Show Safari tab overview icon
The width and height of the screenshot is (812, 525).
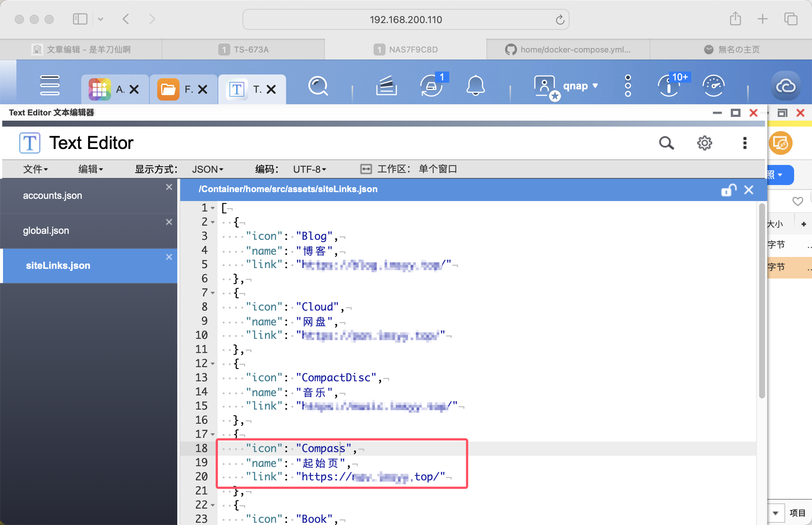[x=790, y=19]
